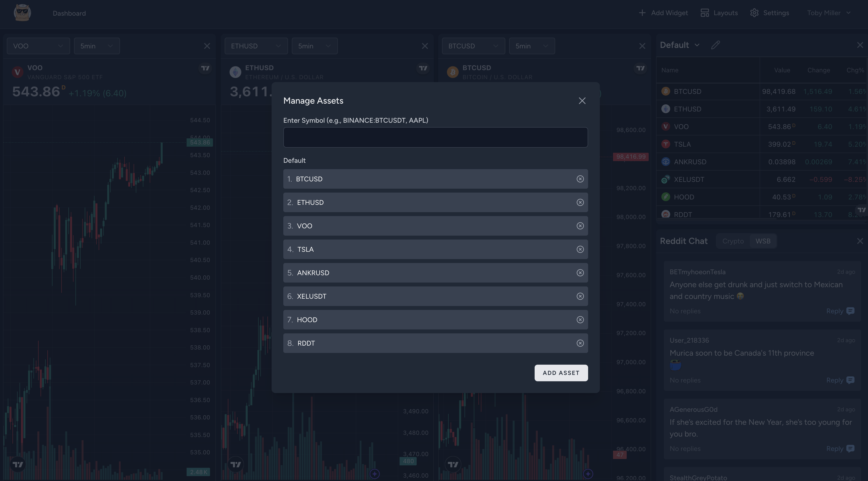This screenshot has height=481, width=868.
Task: Click TradingView logo in watchlist widget
Action: click(862, 210)
